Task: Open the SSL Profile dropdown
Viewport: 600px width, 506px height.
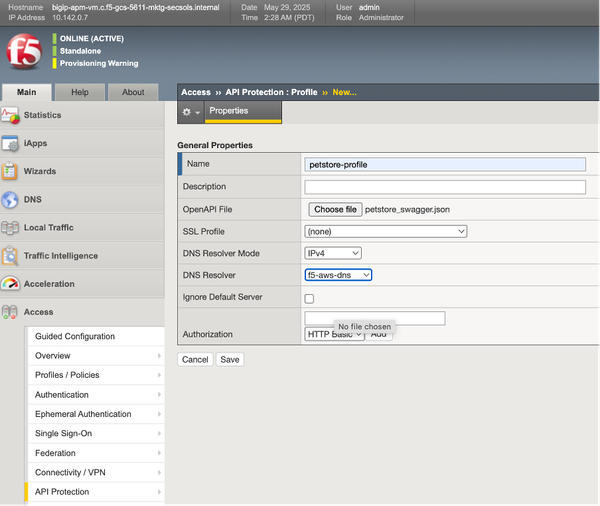Action: [x=386, y=231]
